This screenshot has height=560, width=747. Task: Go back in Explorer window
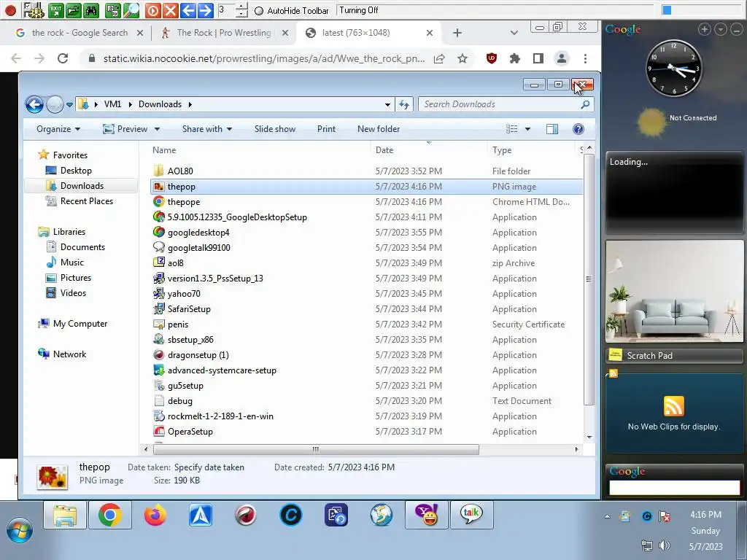[x=34, y=104]
